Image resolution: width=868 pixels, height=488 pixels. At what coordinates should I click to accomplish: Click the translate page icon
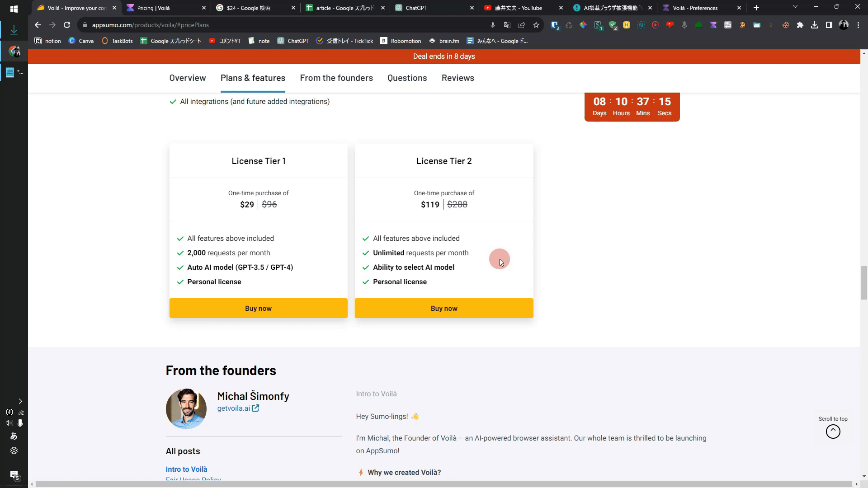(507, 25)
